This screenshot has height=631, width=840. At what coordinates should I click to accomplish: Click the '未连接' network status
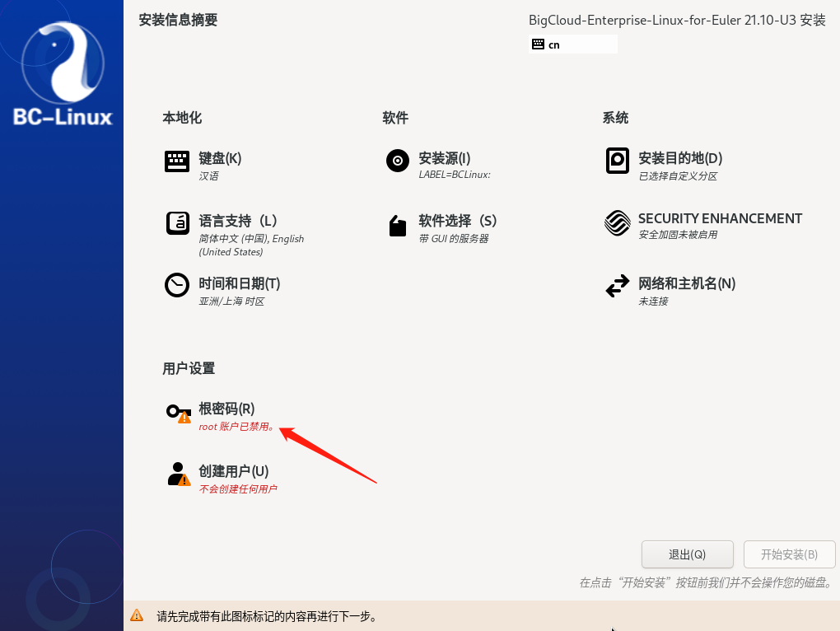pos(653,301)
